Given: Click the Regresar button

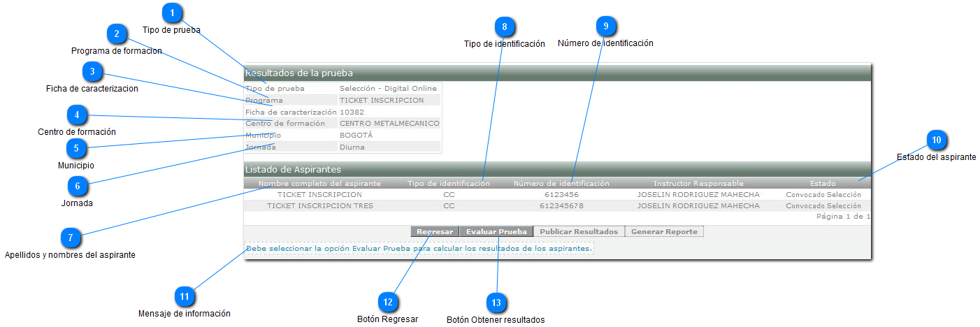Looking at the screenshot, I should (435, 231).
